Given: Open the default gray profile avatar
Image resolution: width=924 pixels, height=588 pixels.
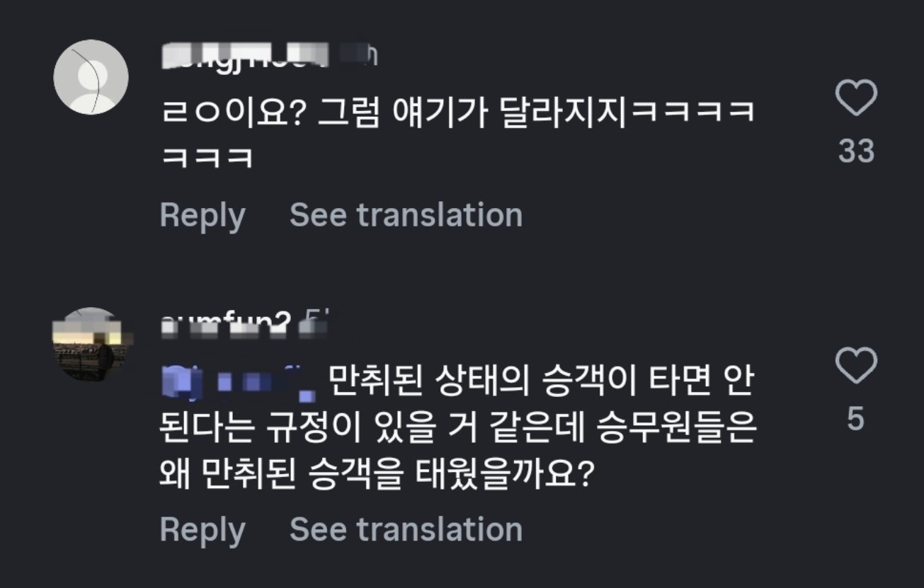Looking at the screenshot, I should coord(91,77).
